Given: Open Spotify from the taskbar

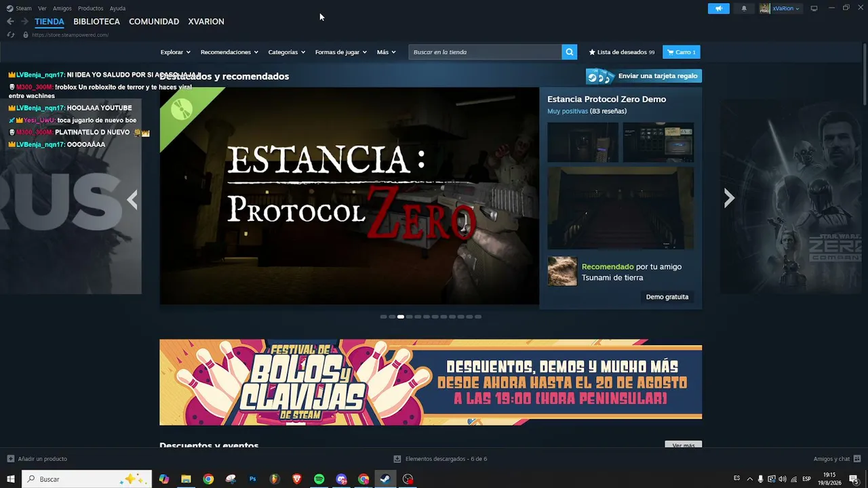Looking at the screenshot, I should (x=319, y=479).
